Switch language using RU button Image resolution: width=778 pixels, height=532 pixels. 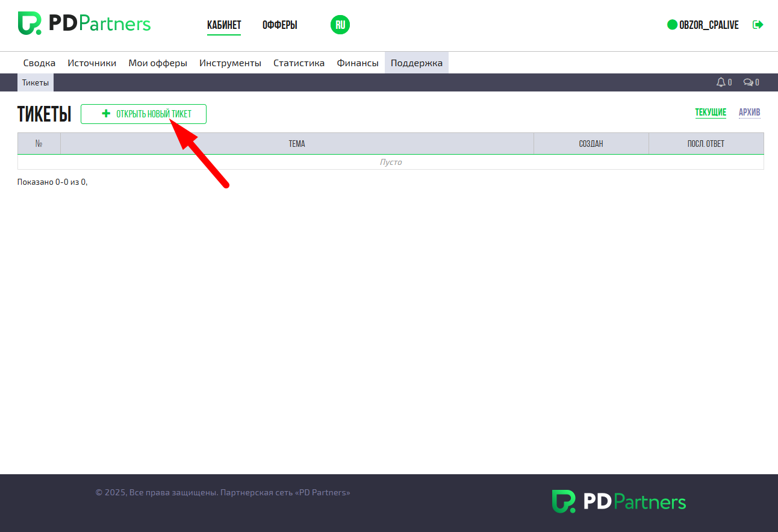(340, 25)
